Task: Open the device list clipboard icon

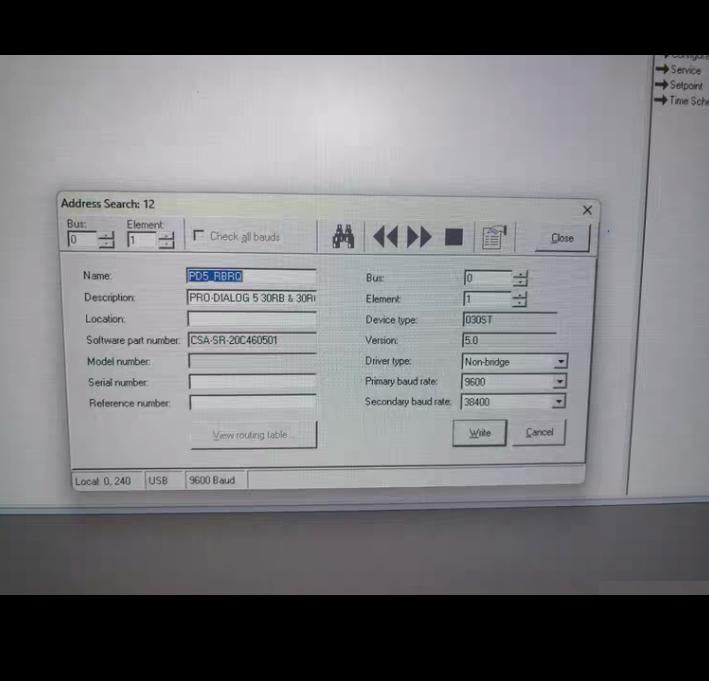Action: tap(494, 237)
